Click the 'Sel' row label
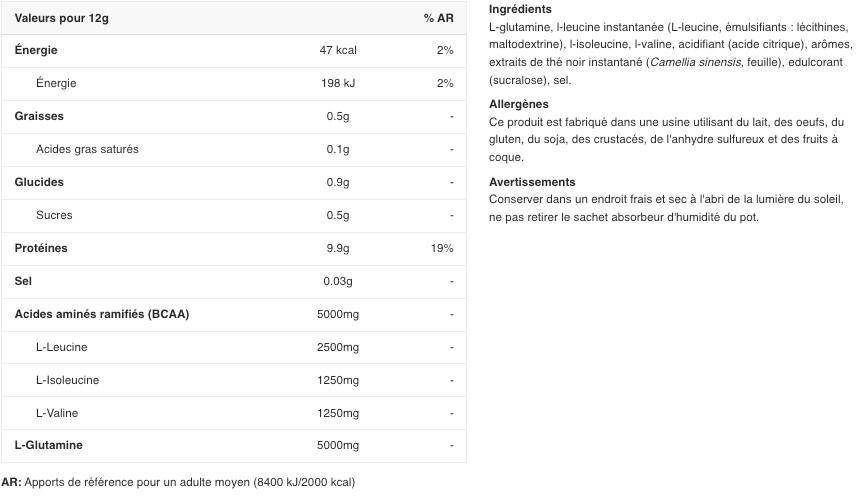Image resolution: width=859 pixels, height=498 pixels. click(x=24, y=281)
